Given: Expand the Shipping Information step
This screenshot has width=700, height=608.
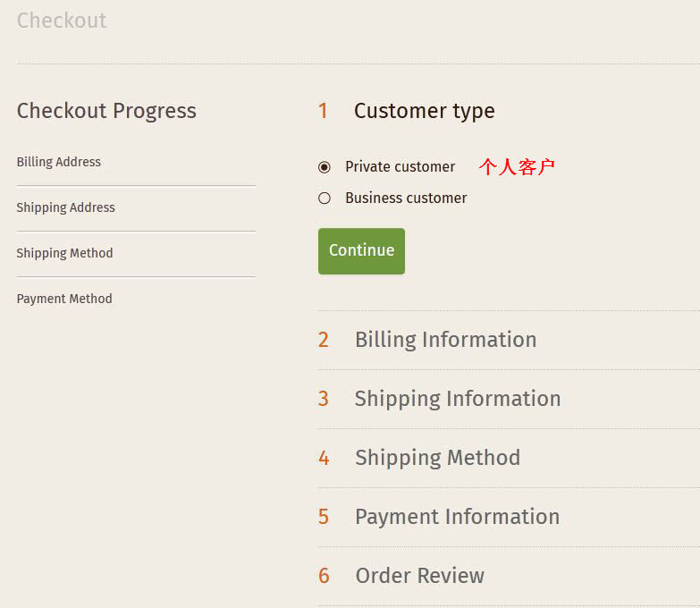Looking at the screenshot, I should (458, 399).
